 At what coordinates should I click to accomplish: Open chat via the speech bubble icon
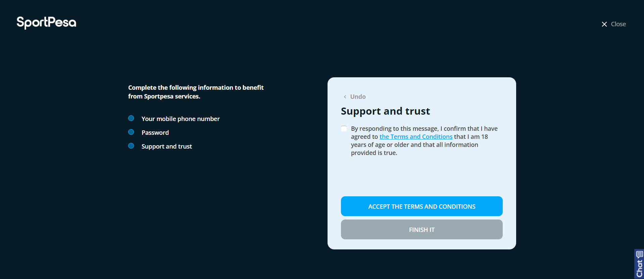coord(639,254)
